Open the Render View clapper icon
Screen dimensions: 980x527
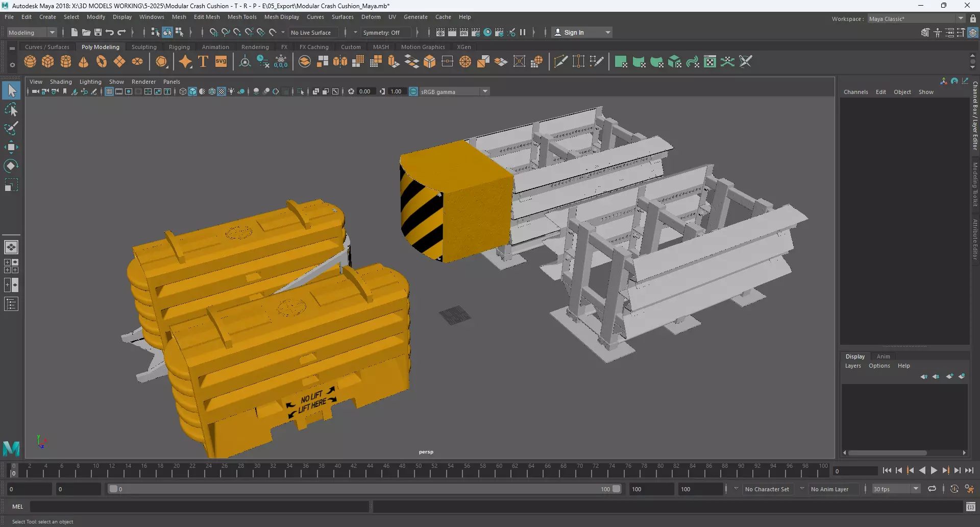pyautogui.click(x=440, y=32)
